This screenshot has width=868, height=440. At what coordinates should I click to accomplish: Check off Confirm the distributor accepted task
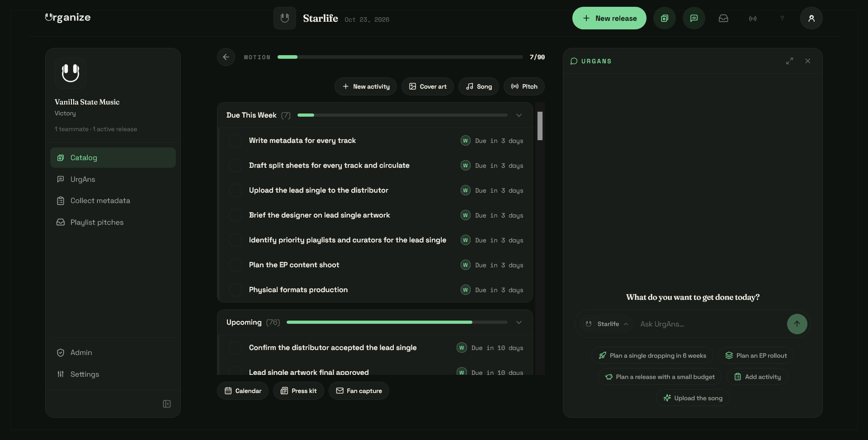pos(235,348)
